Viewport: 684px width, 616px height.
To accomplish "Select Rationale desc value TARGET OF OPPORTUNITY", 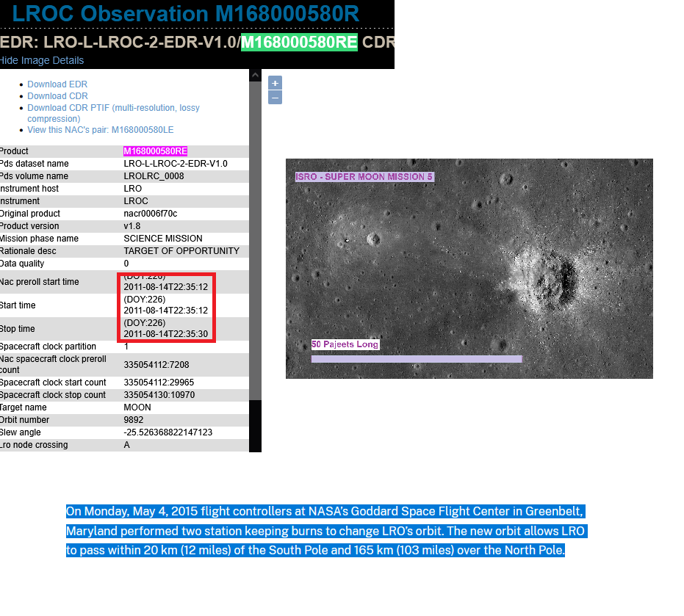I will (181, 251).
